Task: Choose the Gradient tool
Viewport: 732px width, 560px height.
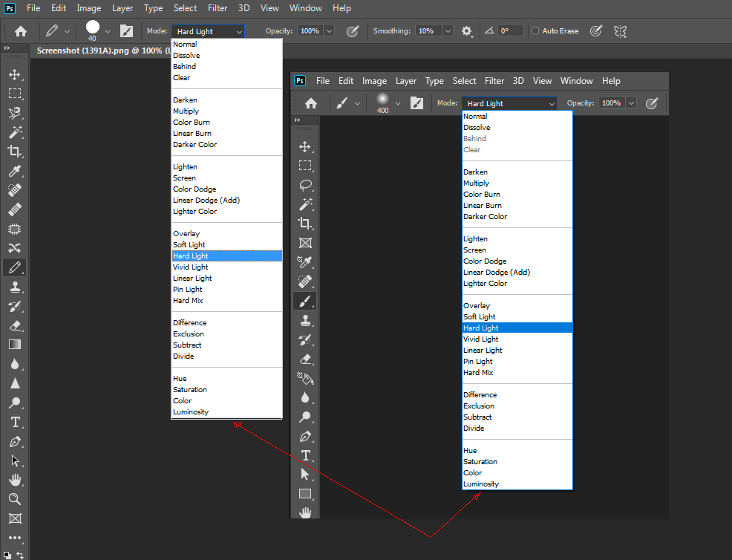Action: click(15, 345)
